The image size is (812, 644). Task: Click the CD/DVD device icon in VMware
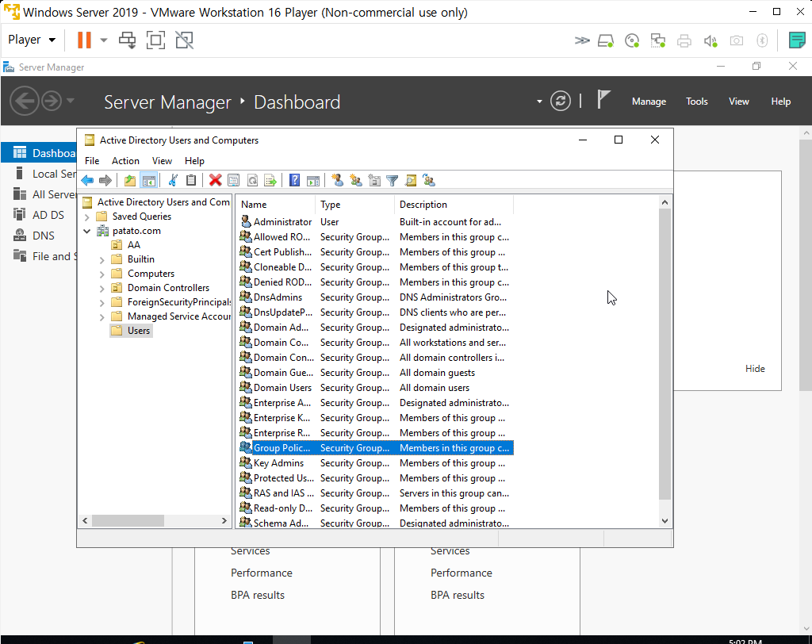coord(632,40)
